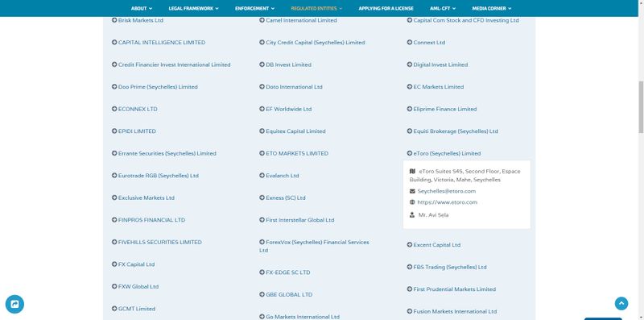This screenshot has width=644, height=320.
Task: Click arrow icon beside Go Markets International Ltd
Action: point(262,317)
